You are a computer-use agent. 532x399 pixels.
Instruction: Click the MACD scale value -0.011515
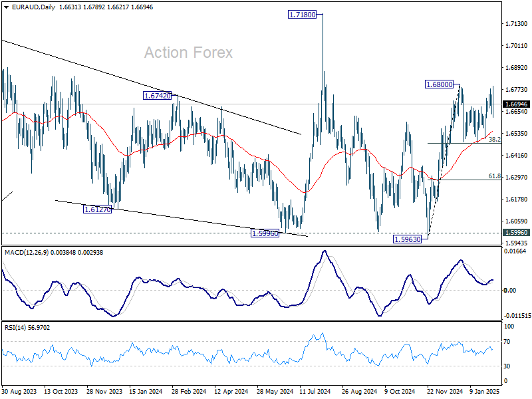point(517,315)
